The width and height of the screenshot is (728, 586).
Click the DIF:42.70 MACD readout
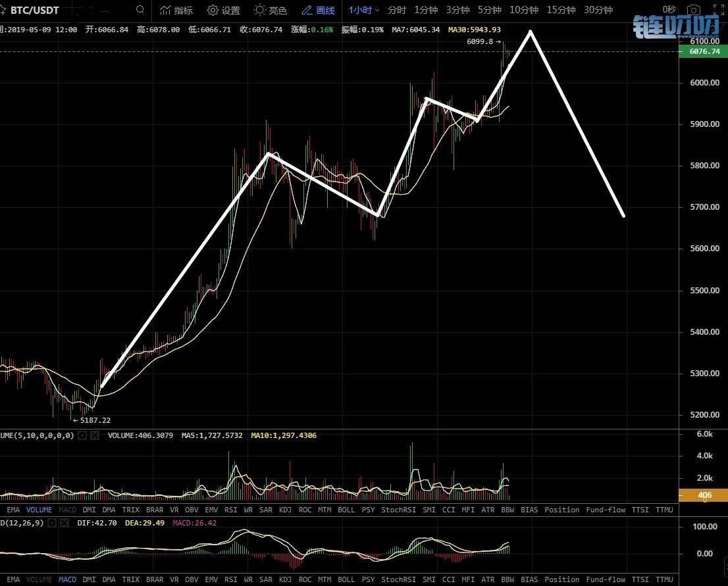[97, 523]
